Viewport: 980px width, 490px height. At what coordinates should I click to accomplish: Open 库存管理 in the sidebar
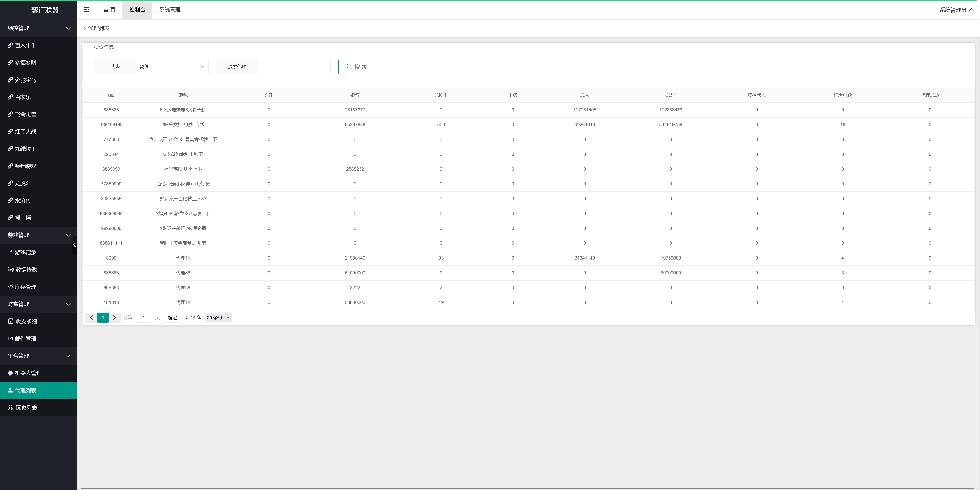(x=25, y=287)
